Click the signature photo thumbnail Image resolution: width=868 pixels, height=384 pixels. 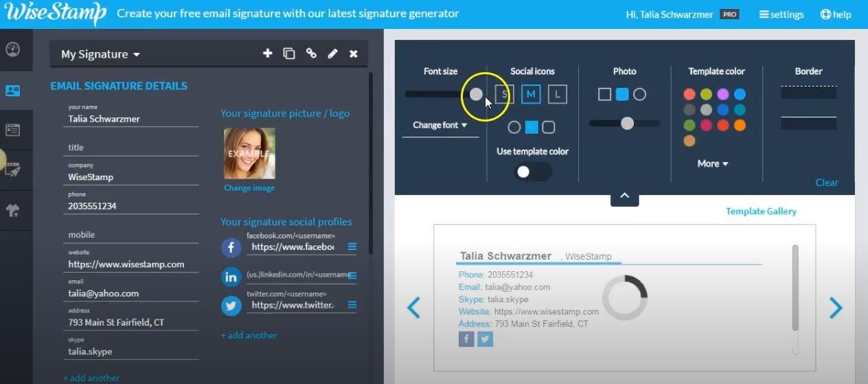pos(249,153)
